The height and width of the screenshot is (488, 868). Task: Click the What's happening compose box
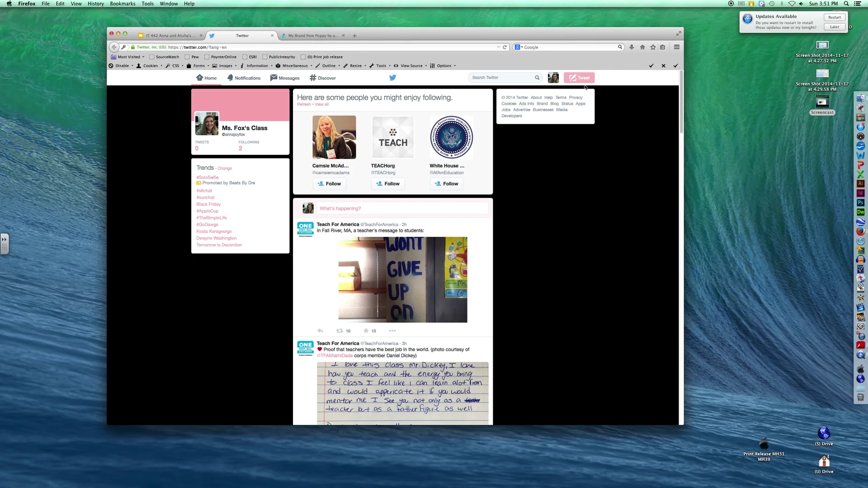[403, 208]
